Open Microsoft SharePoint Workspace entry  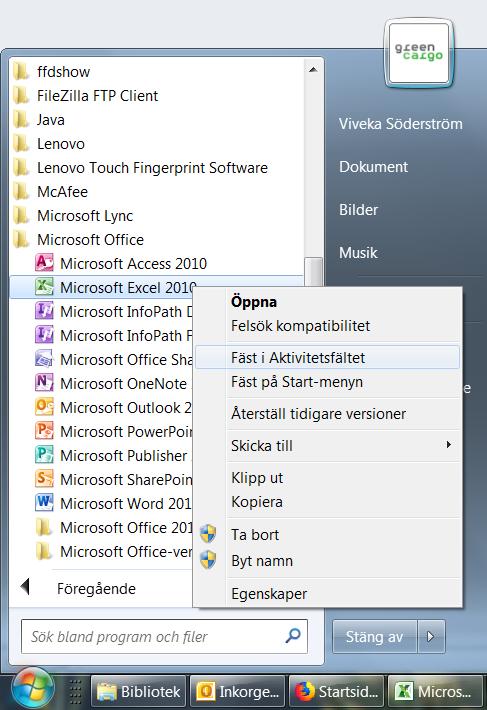[113, 480]
